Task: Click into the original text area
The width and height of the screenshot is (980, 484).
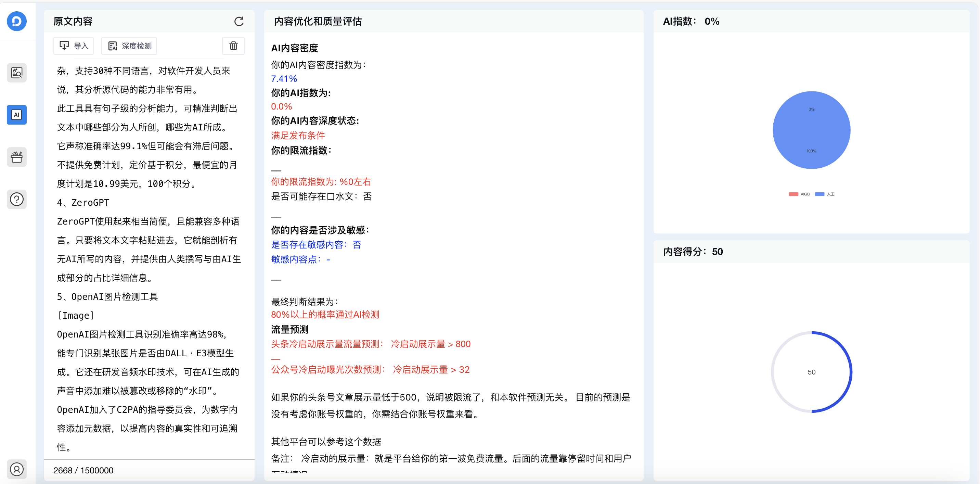Action: pos(149,259)
